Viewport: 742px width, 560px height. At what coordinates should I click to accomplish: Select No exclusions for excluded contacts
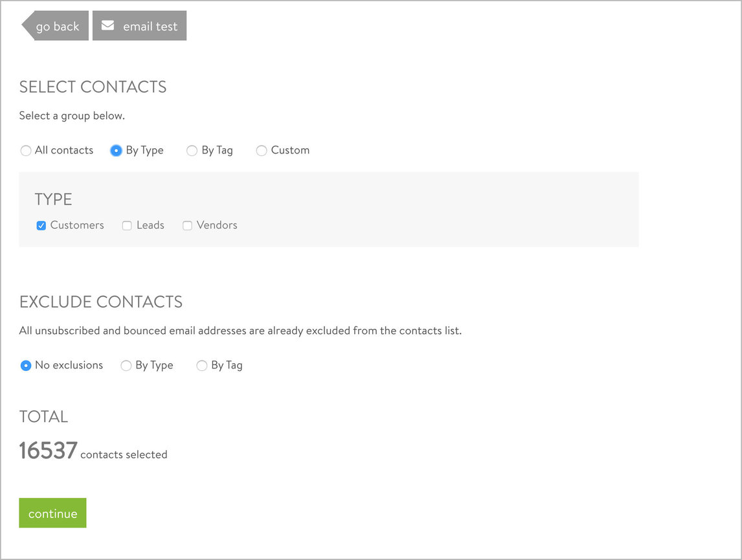[x=26, y=365]
